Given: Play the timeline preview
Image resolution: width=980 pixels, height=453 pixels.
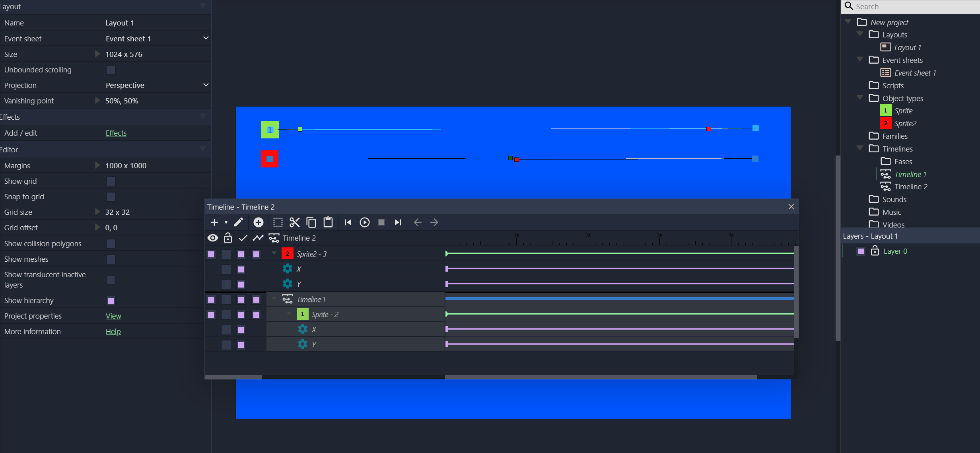Looking at the screenshot, I should pyautogui.click(x=365, y=222).
